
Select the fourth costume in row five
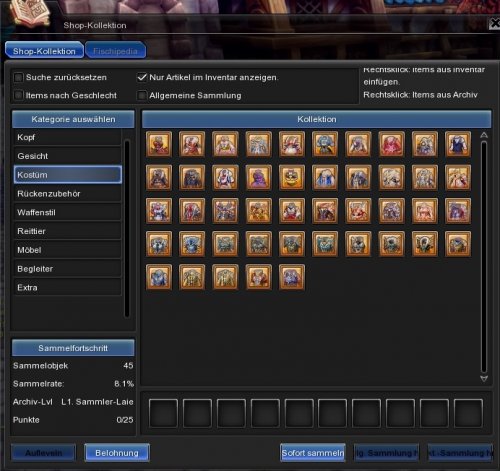tap(259, 277)
